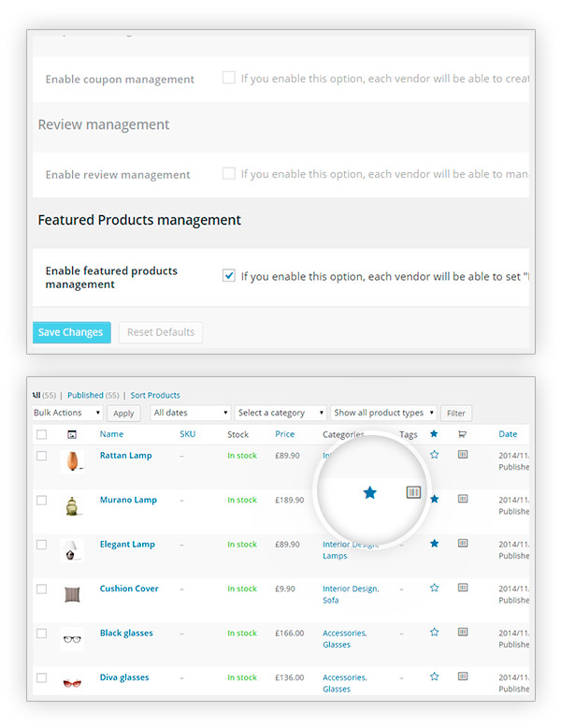
Task: Open Rattan Lamp product link
Action: (125, 456)
